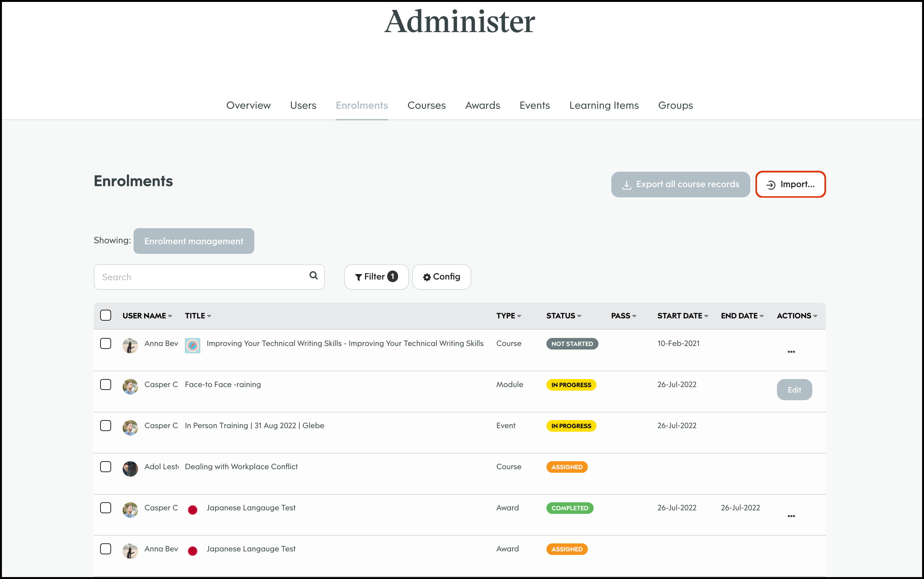Screen dimensions: 924x579
Task: Check the Face-to Face -raining row checkbox
Action: (x=106, y=385)
